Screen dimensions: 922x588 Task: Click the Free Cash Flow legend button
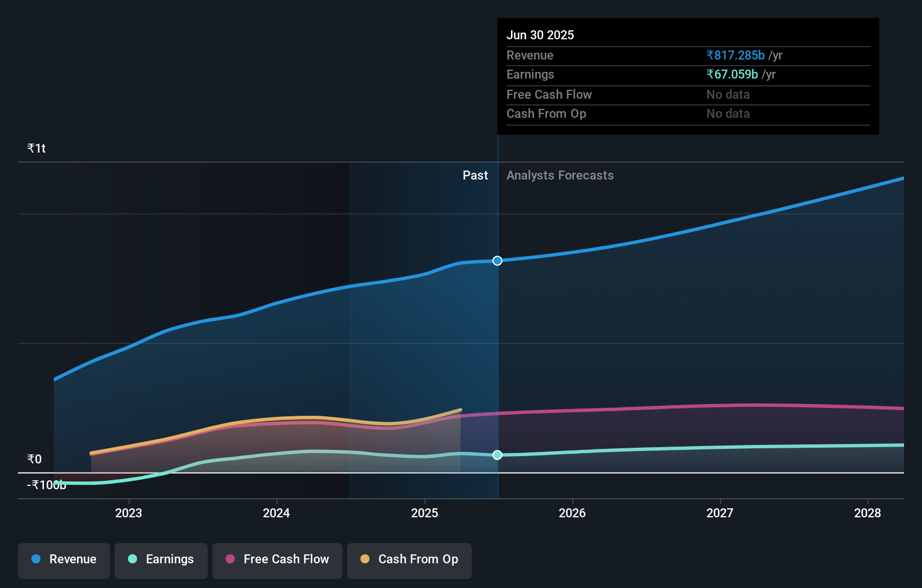(277, 561)
